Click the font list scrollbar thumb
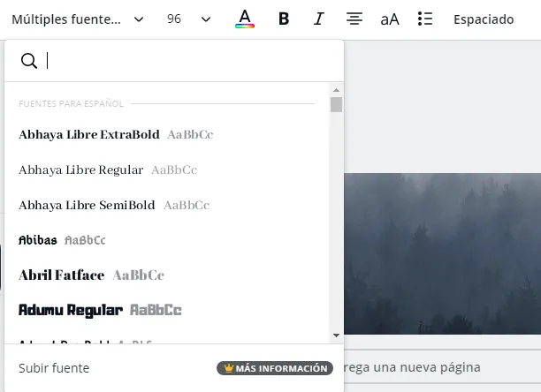Screen dimensions: 541x392 [x=336, y=104]
